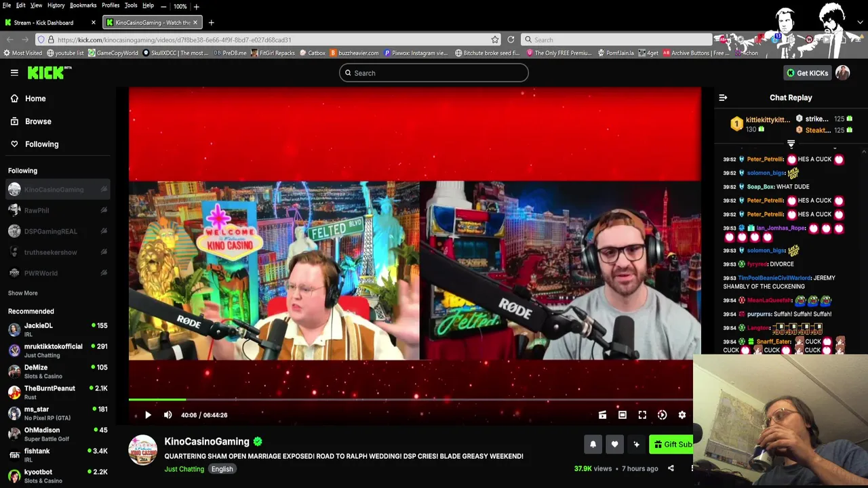Expand the chat leaderboard arrow

pyautogui.click(x=791, y=144)
